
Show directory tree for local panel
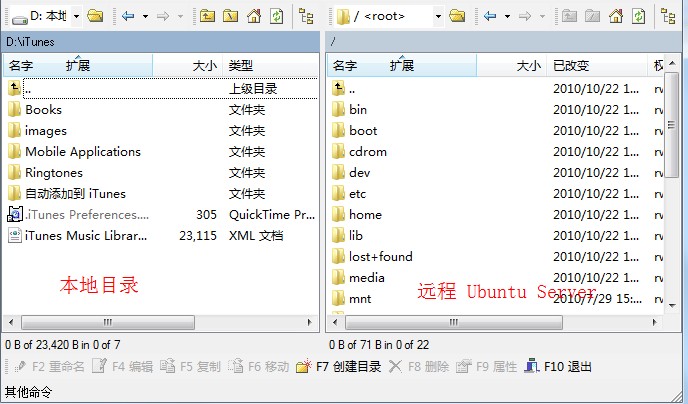[306, 17]
